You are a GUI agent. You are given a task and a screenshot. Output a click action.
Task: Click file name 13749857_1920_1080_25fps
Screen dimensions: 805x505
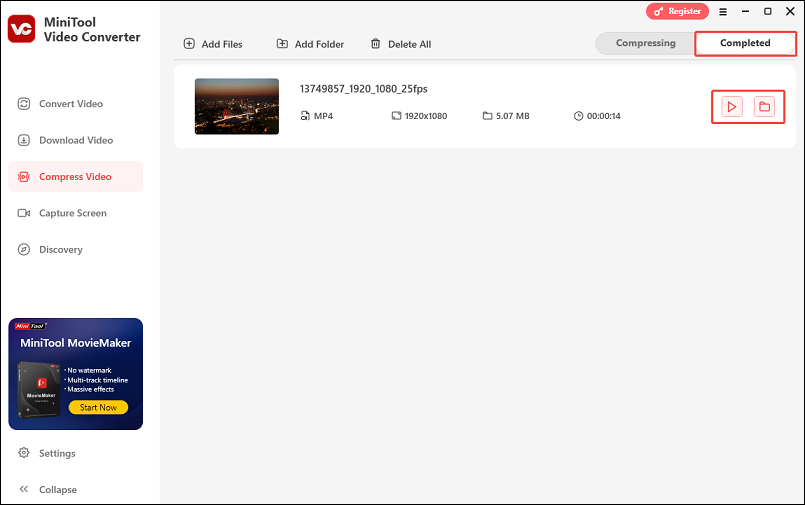pos(363,89)
